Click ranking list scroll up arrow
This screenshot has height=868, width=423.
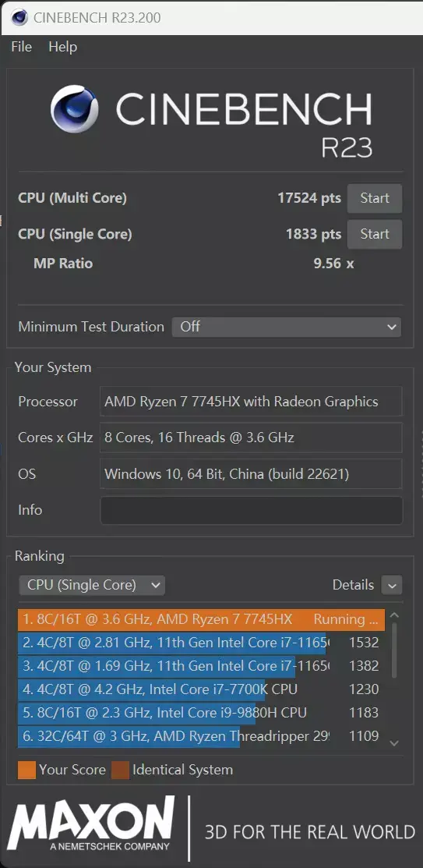pyautogui.click(x=393, y=615)
